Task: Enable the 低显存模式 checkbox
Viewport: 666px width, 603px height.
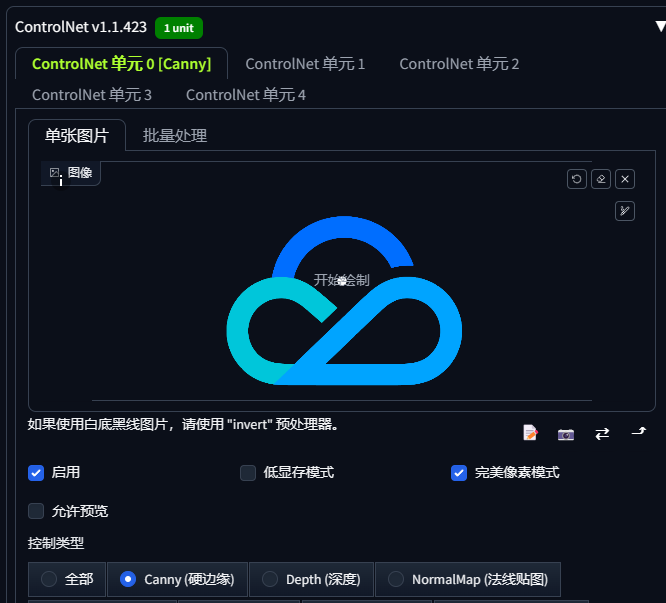Action: (x=248, y=473)
